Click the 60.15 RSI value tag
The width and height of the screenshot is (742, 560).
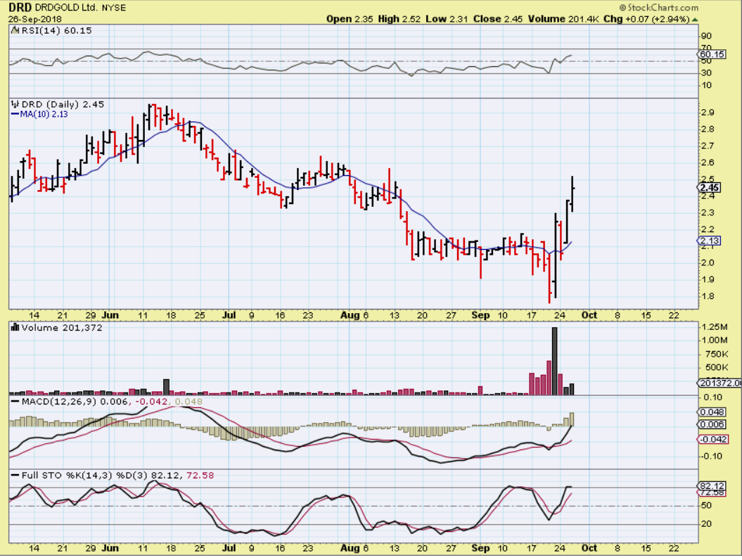(x=712, y=54)
